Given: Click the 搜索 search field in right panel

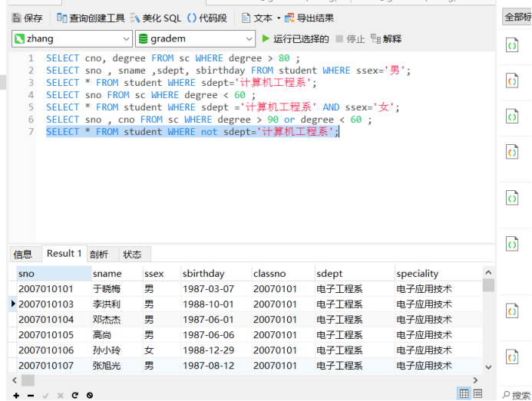Looking at the screenshot, I should (x=517, y=395).
